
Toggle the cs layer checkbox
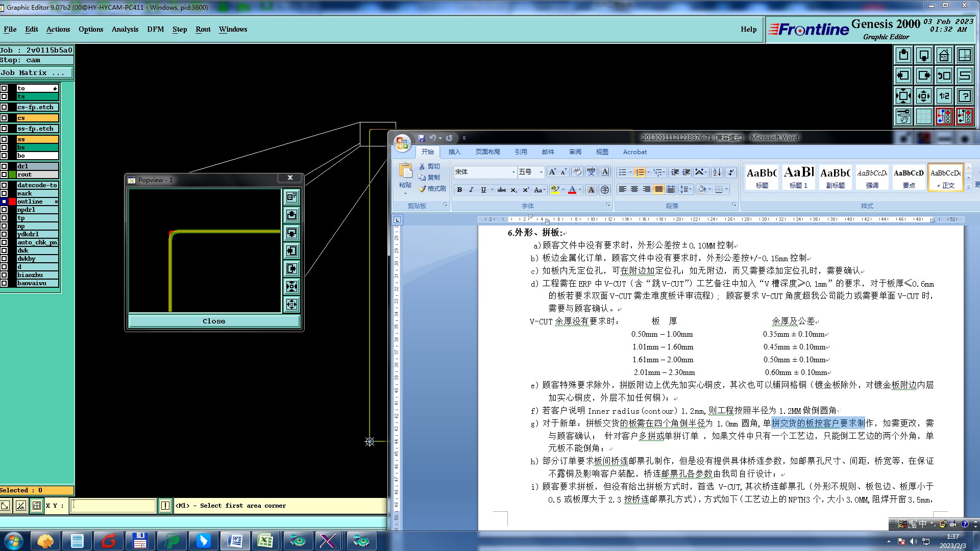(x=4, y=118)
